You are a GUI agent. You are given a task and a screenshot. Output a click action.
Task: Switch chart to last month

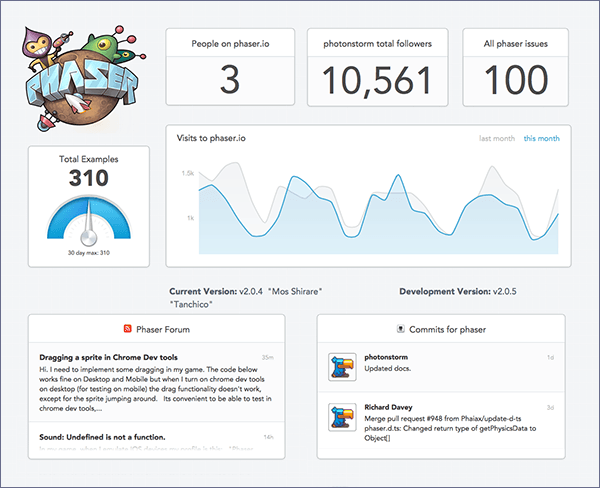point(497,138)
